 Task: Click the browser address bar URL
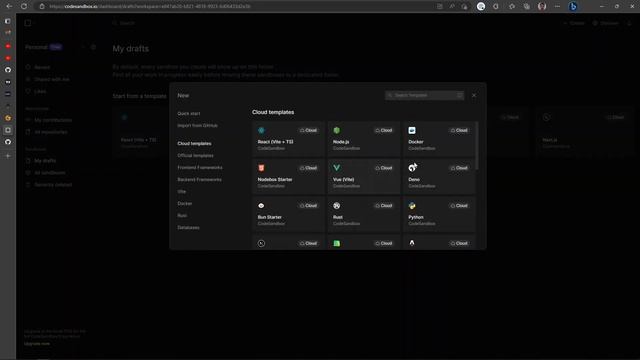(149, 6)
